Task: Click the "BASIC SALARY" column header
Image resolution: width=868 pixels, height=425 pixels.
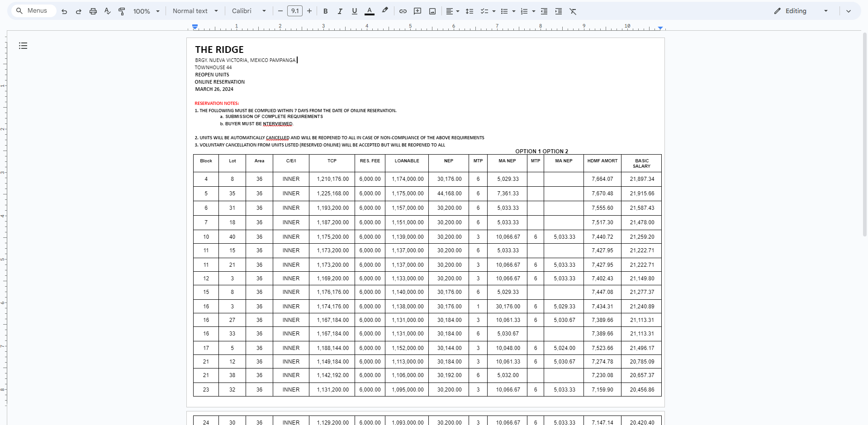Action: [x=642, y=164]
